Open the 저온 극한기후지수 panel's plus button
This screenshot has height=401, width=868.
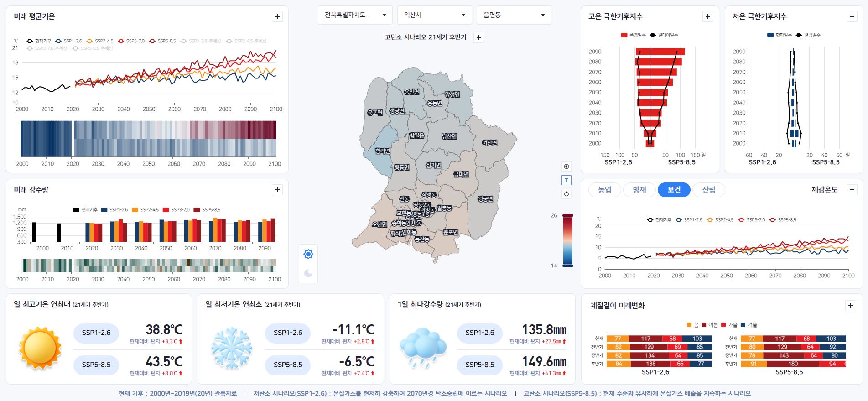[x=852, y=16]
